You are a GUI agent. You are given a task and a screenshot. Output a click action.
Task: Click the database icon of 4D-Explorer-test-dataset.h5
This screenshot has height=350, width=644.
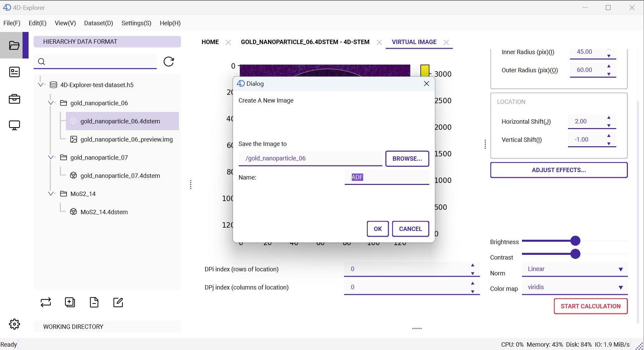pyautogui.click(x=53, y=85)
